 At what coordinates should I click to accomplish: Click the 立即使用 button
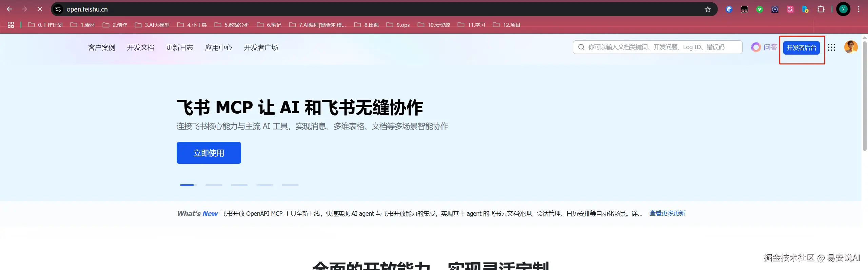pos(209,153)
